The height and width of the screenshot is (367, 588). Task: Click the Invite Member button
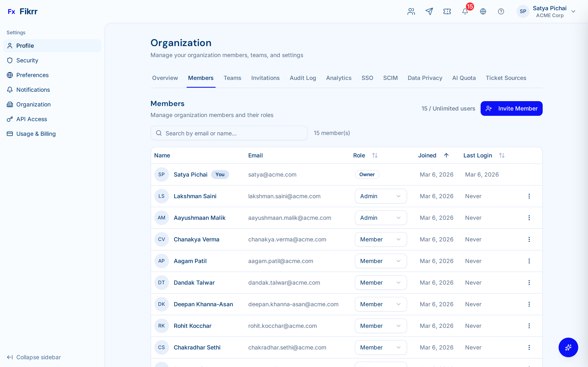coord(511,108)
